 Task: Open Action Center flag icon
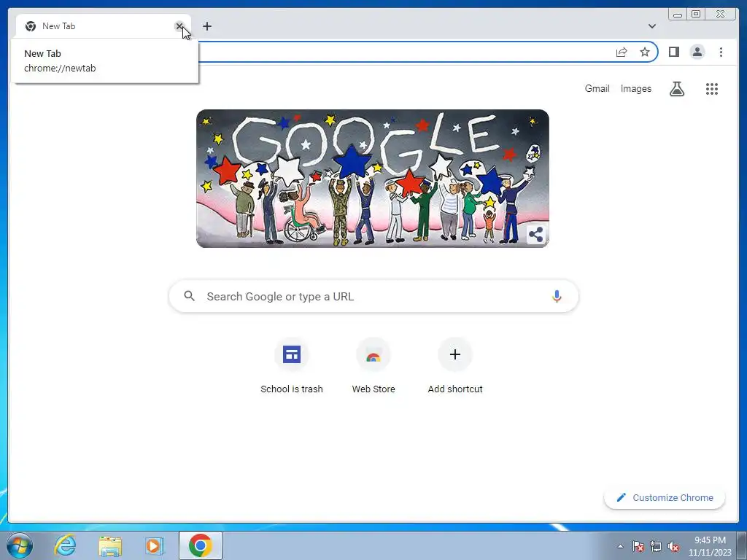[638, 546]
